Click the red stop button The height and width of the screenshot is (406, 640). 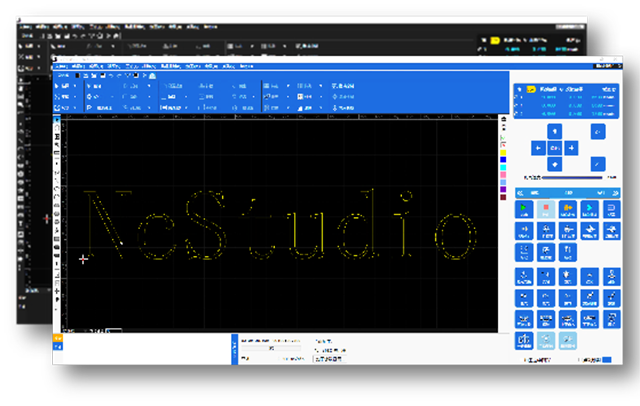point(546,209)
